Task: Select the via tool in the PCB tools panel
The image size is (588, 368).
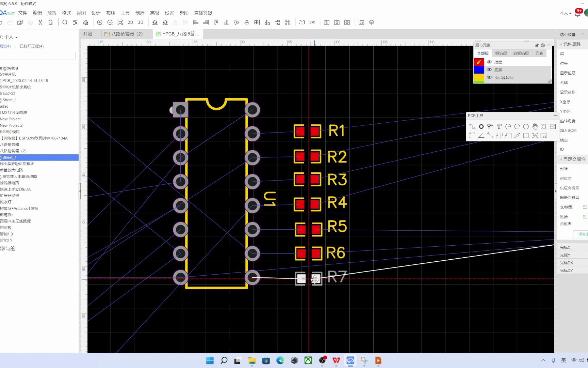Action: pos(481,126)
